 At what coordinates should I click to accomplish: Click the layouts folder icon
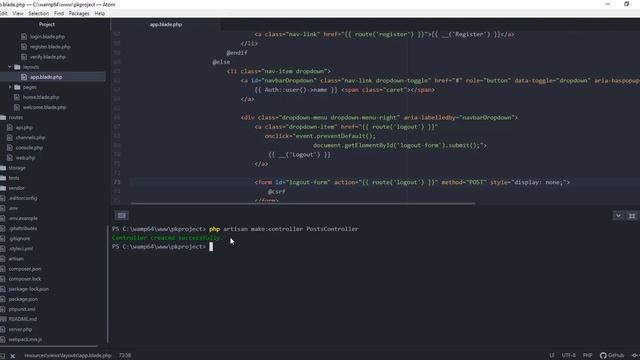coord(17,67)
